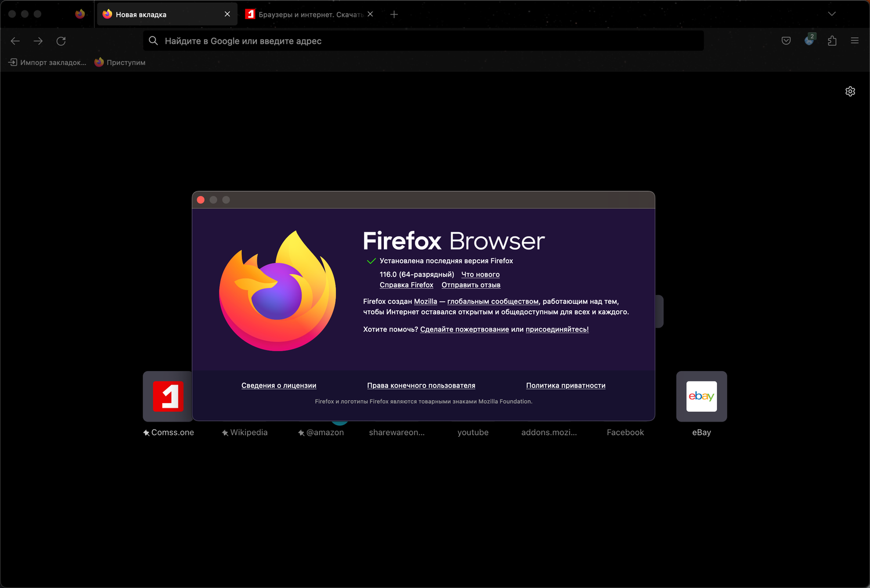Open new tab personalization gear
The height and width of the screenshot is (588, 870).
click(x=850, y=92)
